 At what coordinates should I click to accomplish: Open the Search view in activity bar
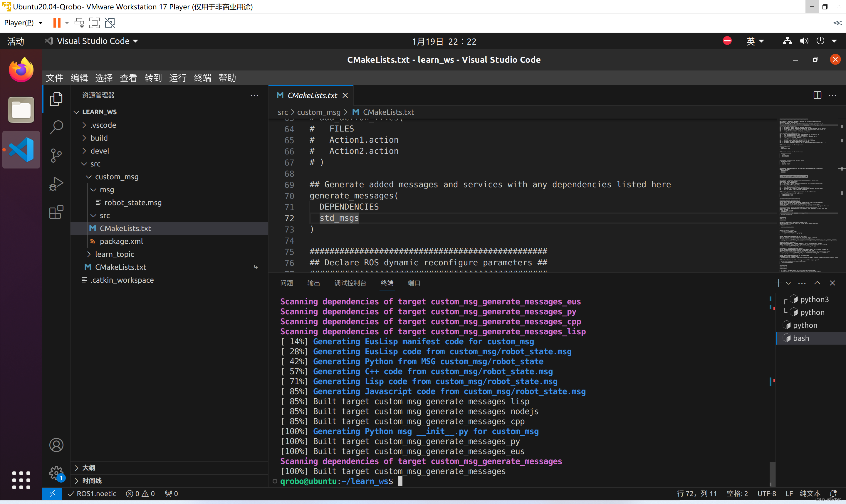tap(56, 127)
